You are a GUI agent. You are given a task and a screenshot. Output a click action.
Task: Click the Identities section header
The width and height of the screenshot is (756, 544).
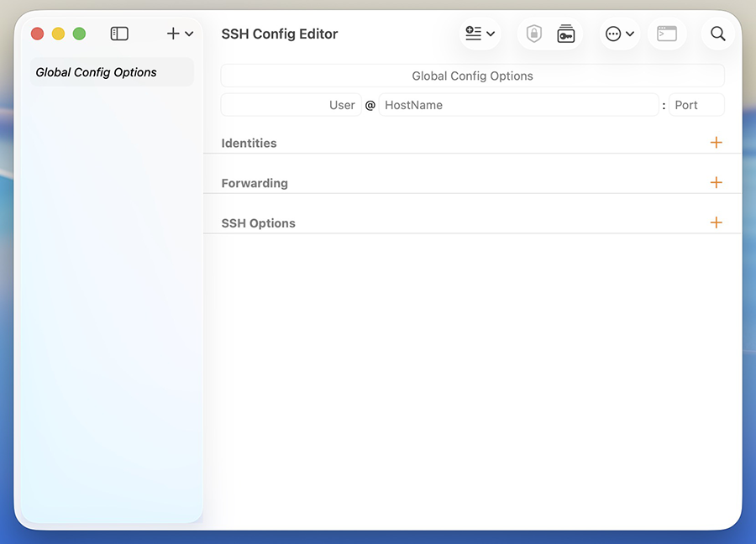(249, 144)
